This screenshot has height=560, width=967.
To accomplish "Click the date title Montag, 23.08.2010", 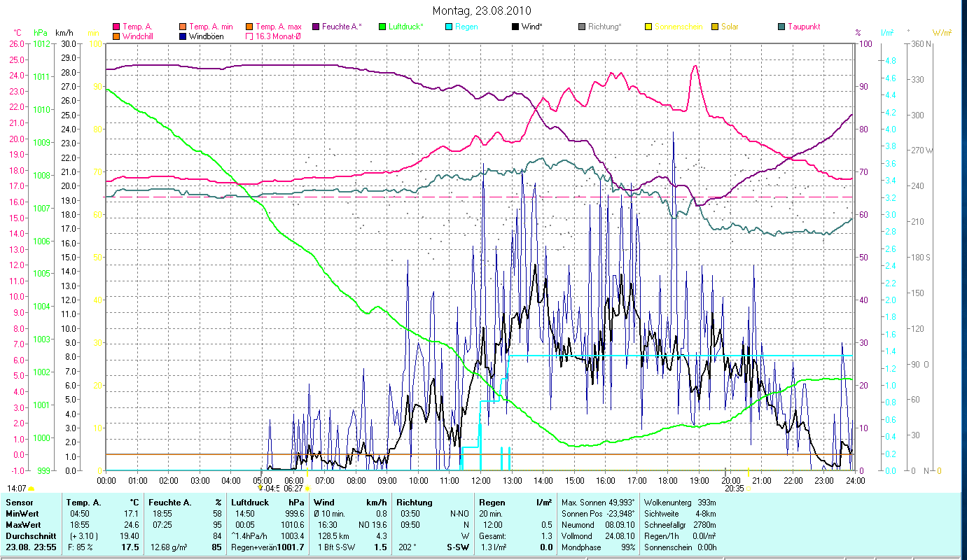I will 482,10.
